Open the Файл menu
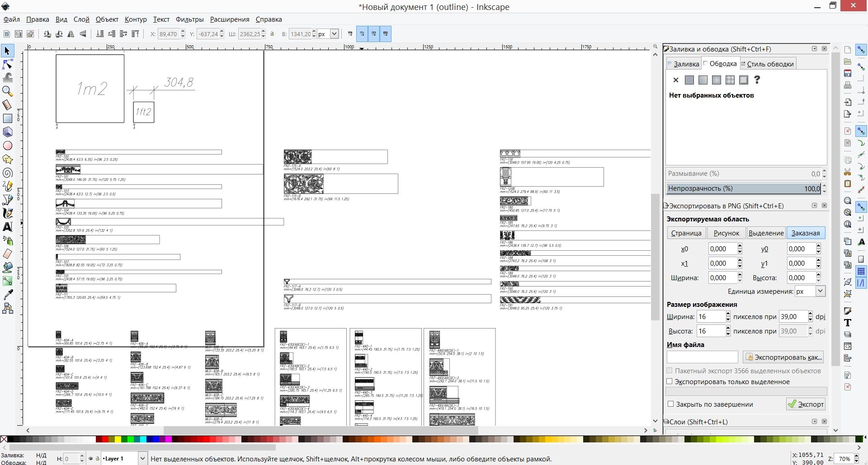Image resolution: width=868 pixels, height=465 pixels. (12, 19)
